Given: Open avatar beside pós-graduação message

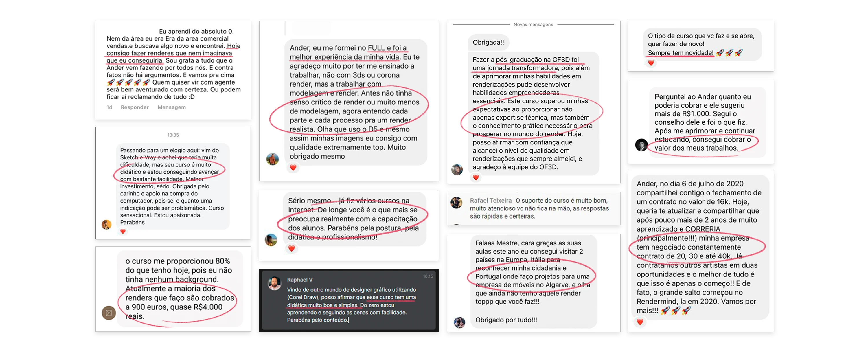Looking at the screenshot, I should [457, 170].
